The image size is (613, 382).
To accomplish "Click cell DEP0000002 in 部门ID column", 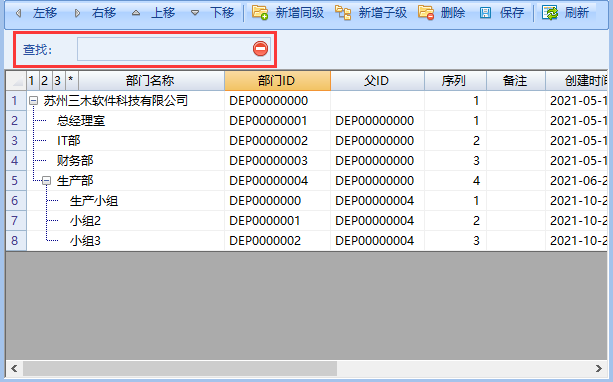I will (x=277, y=241).
